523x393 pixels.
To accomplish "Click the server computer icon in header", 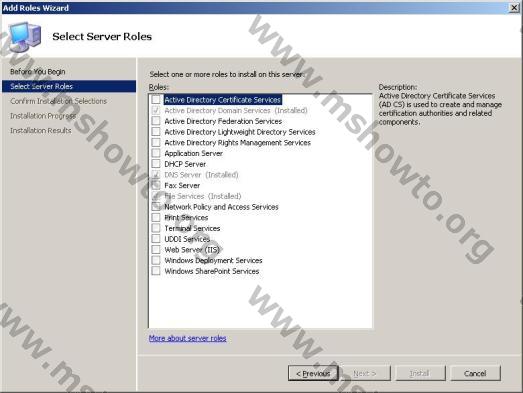I will coord(25,37).
